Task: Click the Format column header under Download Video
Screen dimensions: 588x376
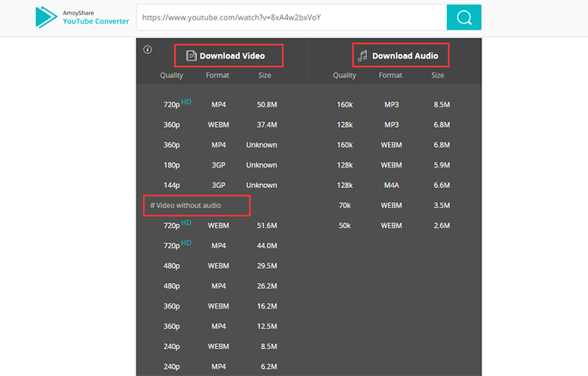Action: pyautogui.click(x=217, y=75)
